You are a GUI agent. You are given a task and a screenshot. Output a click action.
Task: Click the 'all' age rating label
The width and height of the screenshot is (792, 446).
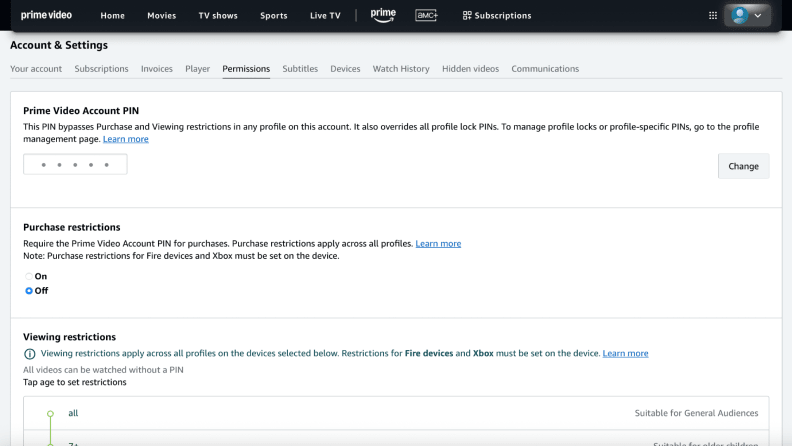pyautogui.click(x=73, y=413)
